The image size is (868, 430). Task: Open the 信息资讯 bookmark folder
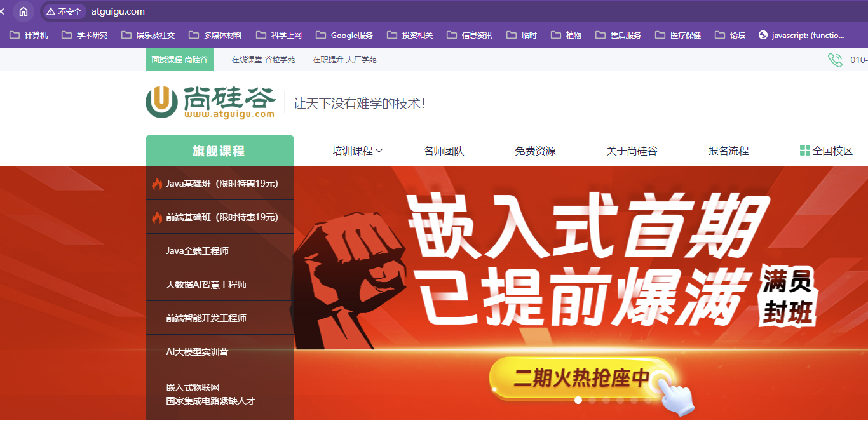(x=469, y=36)
